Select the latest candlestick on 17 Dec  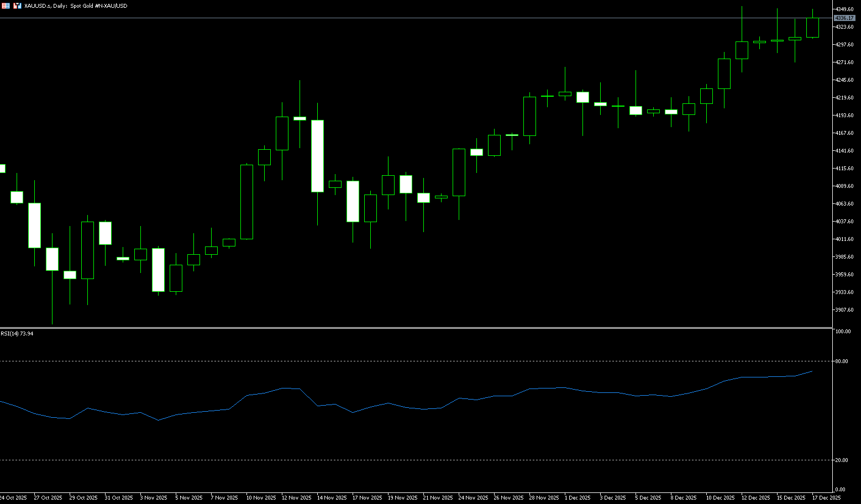(812, 28)
